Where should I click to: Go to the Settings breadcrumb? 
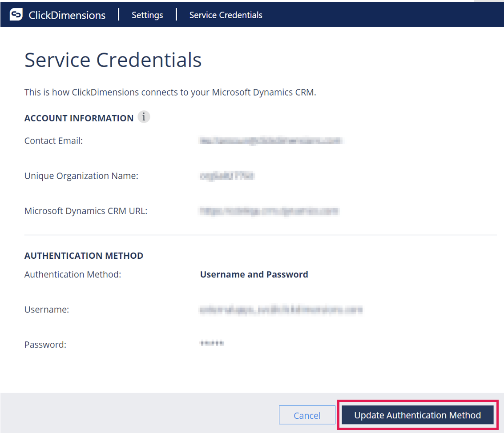pos(147,15)
